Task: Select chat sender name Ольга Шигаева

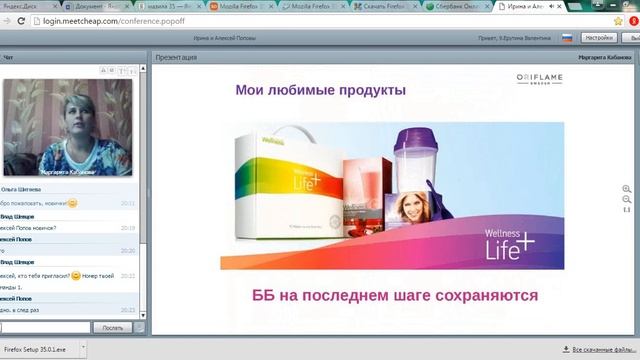Action: (21, 189)
